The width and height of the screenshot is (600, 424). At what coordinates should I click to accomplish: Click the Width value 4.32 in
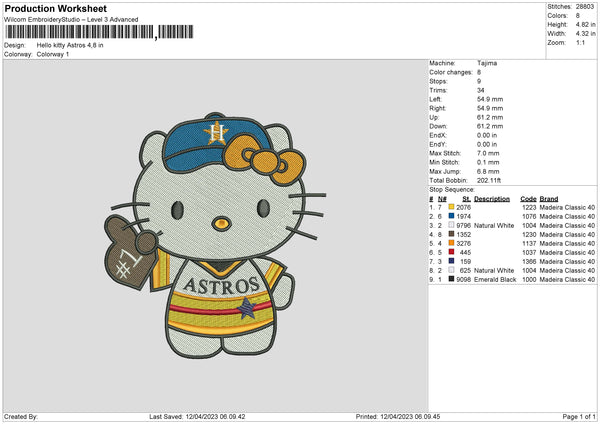pyautogui.click(x=585, y=34)
